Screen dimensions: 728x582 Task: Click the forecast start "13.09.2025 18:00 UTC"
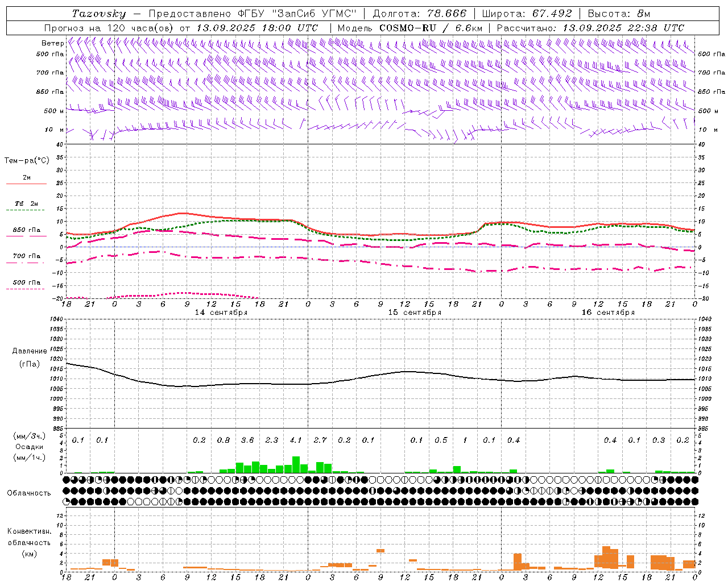point(257,28)
